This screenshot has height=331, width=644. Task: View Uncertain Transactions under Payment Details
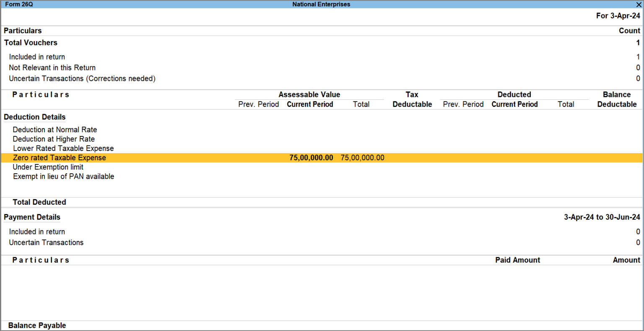pos(46,242)
